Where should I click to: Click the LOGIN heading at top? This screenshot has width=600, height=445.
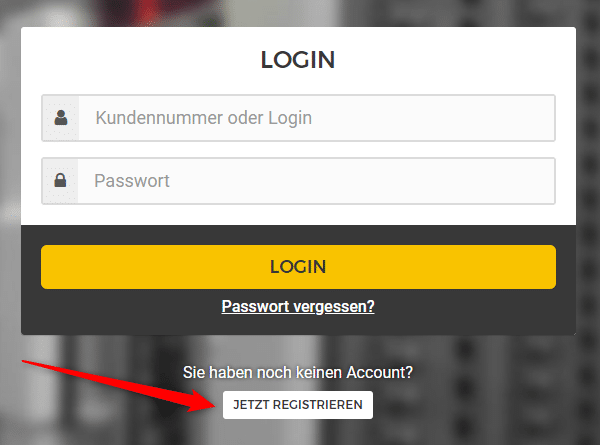[298, 60]
